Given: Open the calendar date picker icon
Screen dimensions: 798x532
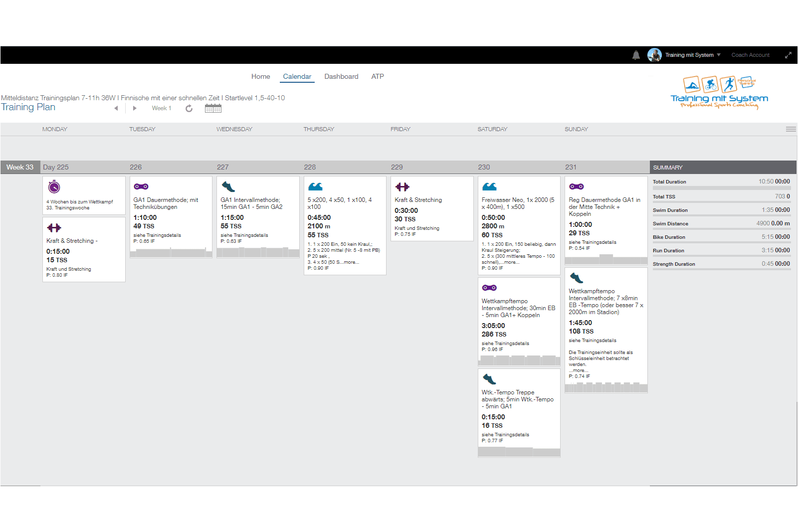Looking at the screenshot, I should click(213, 108).
